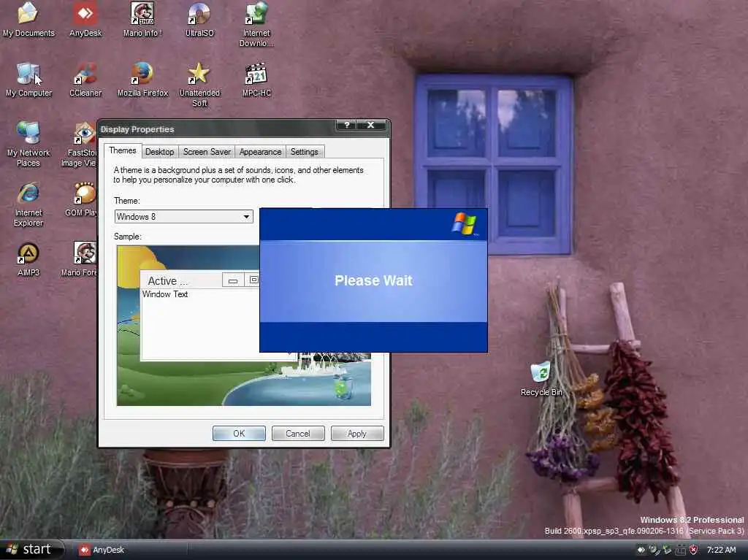
Task: Select the Internet Explorer desktop icon
Action: point(28,204)
